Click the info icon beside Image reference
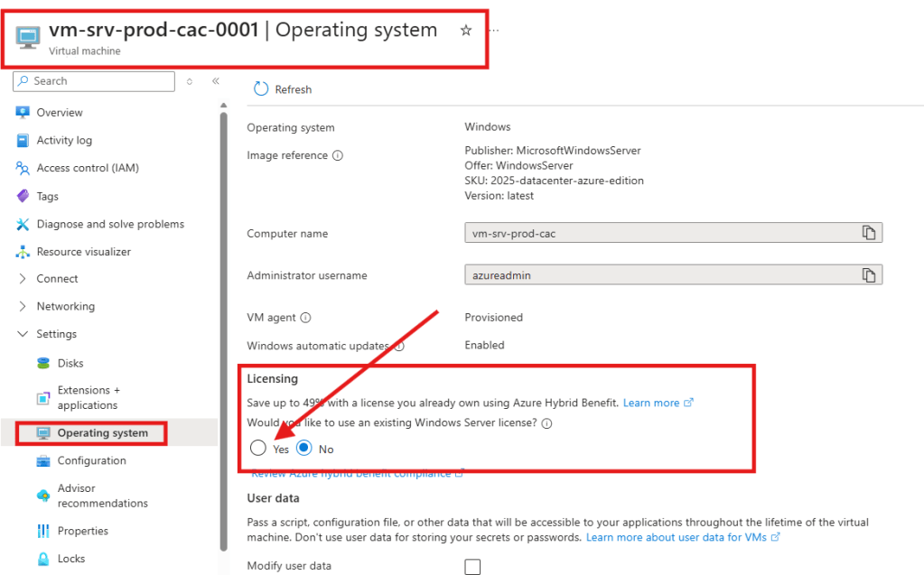Image resolution: width=924 pixels, height=575 pixels. click(338, 155)
